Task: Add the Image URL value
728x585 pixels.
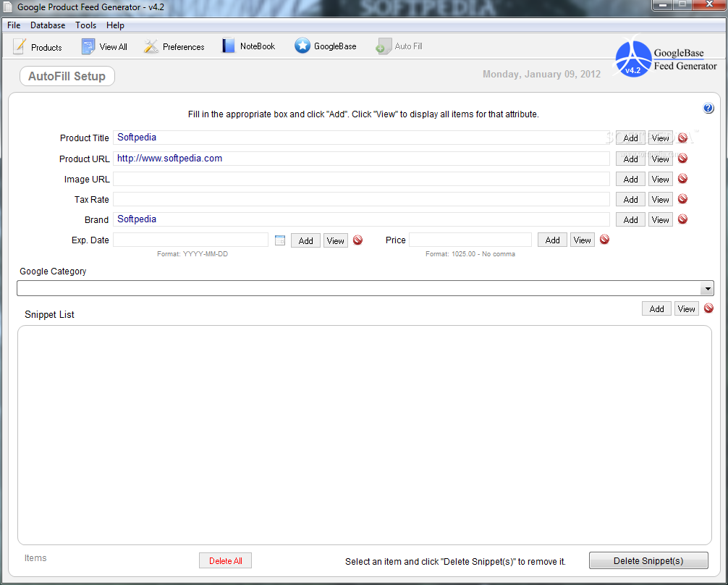Action: pyautogui.click(x=630, y=180)
